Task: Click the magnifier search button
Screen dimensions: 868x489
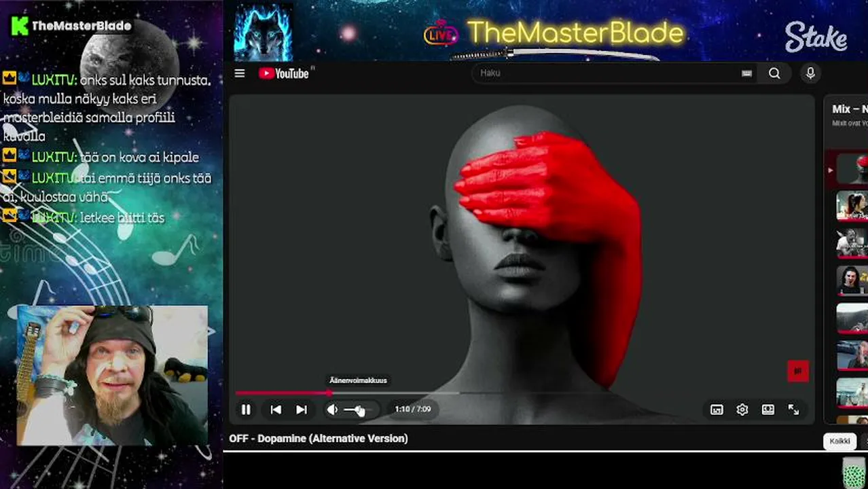Action: click(x=774, y=73)
